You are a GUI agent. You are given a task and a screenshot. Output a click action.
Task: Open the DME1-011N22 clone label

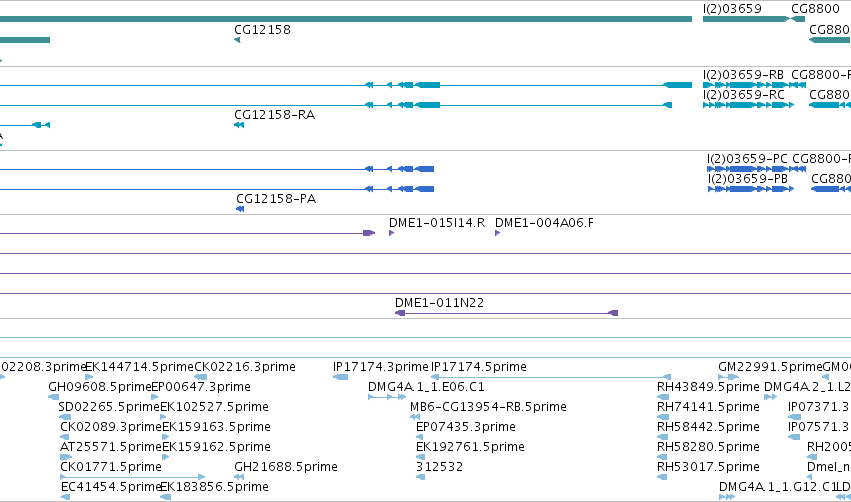coord(439,303)
